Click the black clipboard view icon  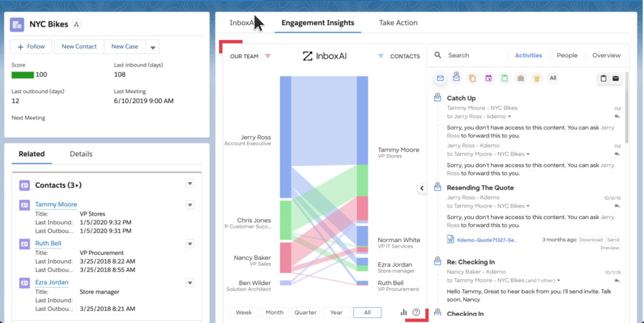coord(603,79)
